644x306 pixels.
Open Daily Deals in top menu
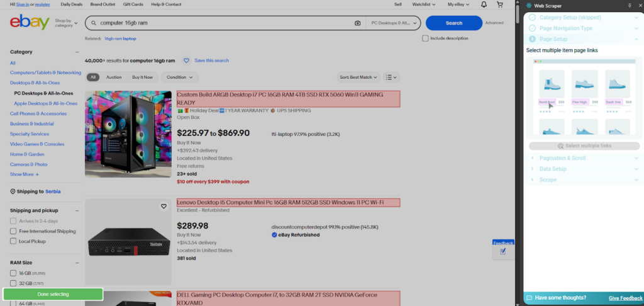point(72,4)
